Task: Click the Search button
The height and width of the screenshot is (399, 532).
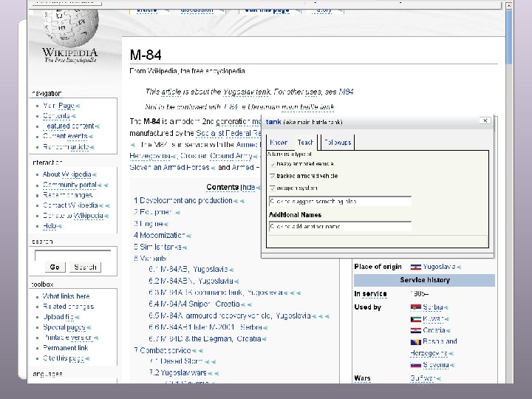Action: coord(85,267)
